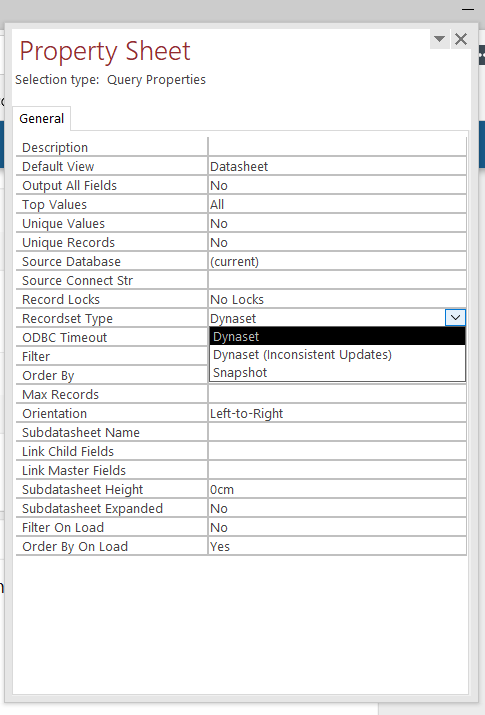
Task: Collapse the Recordset Type dropdown arrow
Action: coord(455,317)
